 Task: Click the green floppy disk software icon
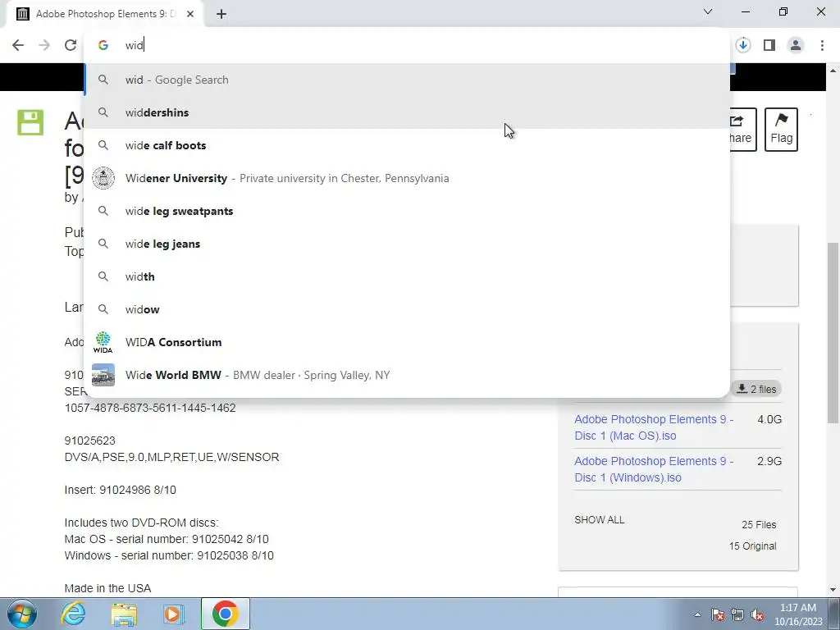click(x=30, y=122)
